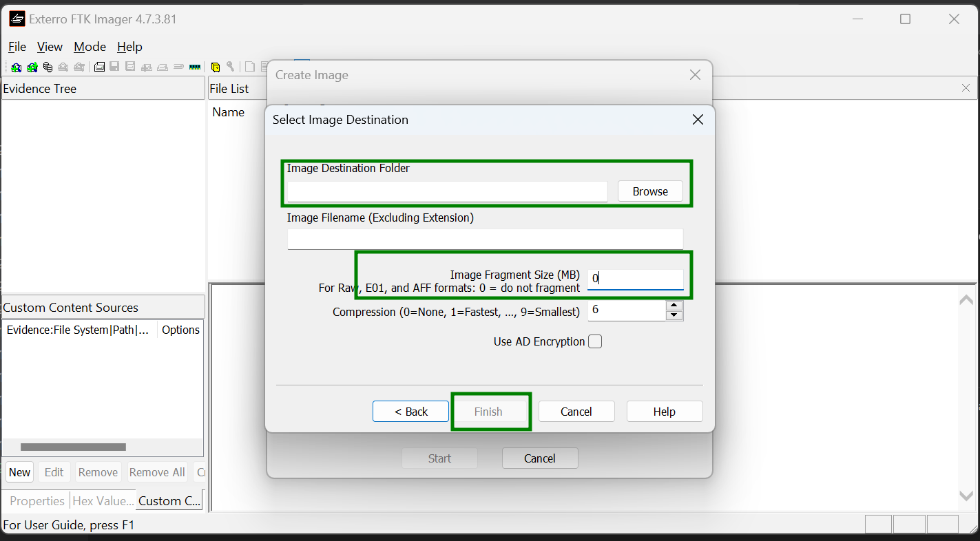Image resolution: width=980 pixels, height=541 pixels.
Task: Click the Evidence Tree panel title
Action: coord(40,89)
